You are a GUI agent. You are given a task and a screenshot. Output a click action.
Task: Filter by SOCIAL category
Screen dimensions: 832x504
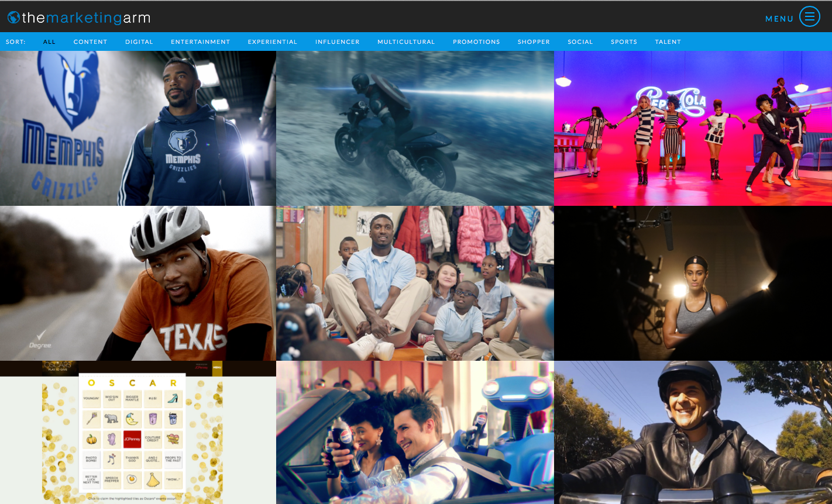(580, 42)
